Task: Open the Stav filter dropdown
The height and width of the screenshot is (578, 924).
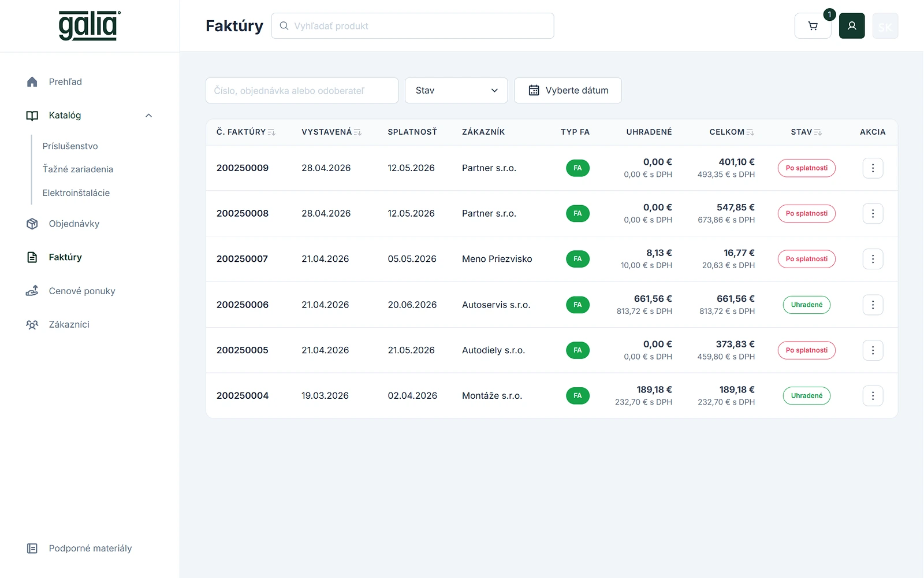Action: click(x=456, y=91)
